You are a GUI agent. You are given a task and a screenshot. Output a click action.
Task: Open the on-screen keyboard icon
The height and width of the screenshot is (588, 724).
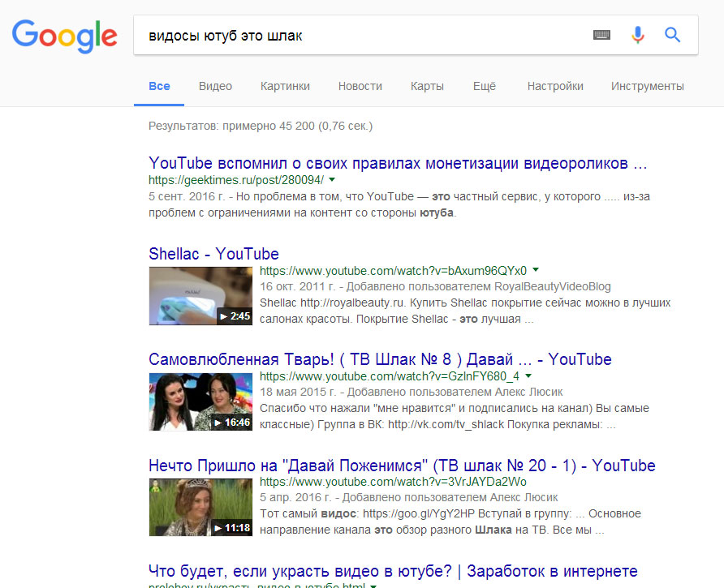(601, 35)
